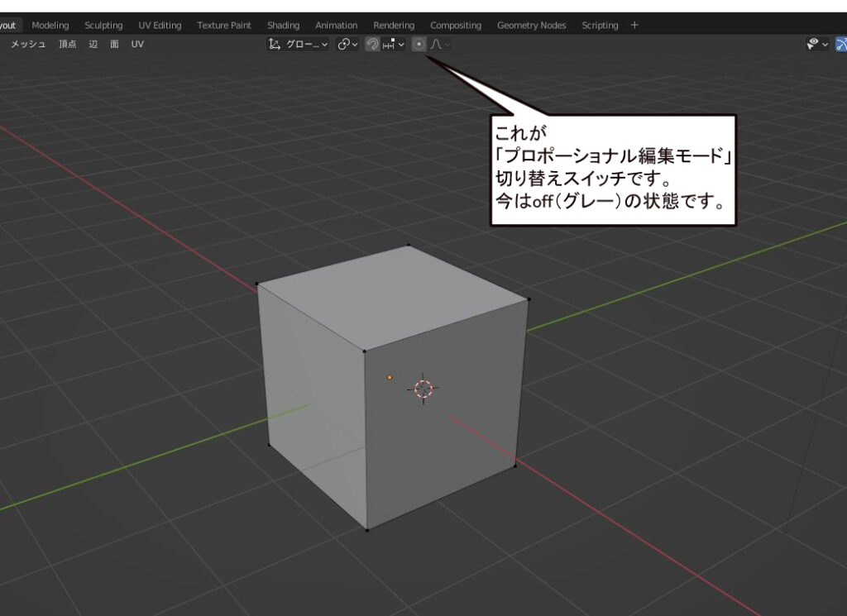
Task: Select the cube's bottom front vertex
Action: click(367, 530)
